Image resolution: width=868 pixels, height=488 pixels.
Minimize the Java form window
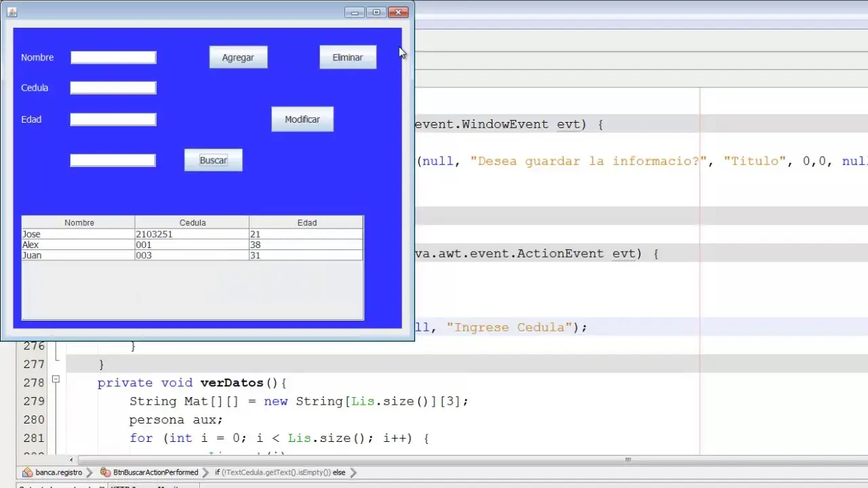pos(354,12)
